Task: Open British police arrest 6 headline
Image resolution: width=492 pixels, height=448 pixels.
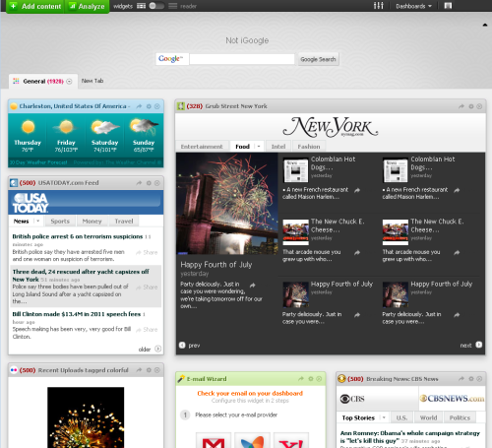Action: 78,236
